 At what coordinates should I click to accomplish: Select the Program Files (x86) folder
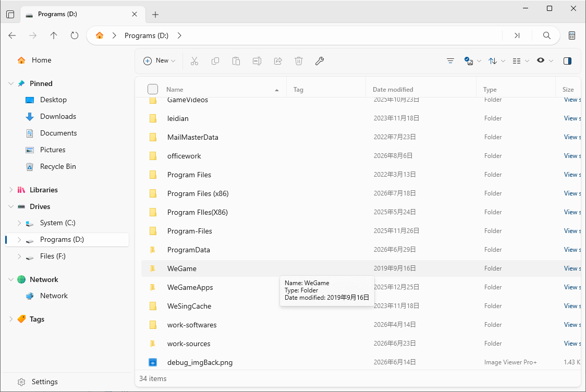click(198, 193)
